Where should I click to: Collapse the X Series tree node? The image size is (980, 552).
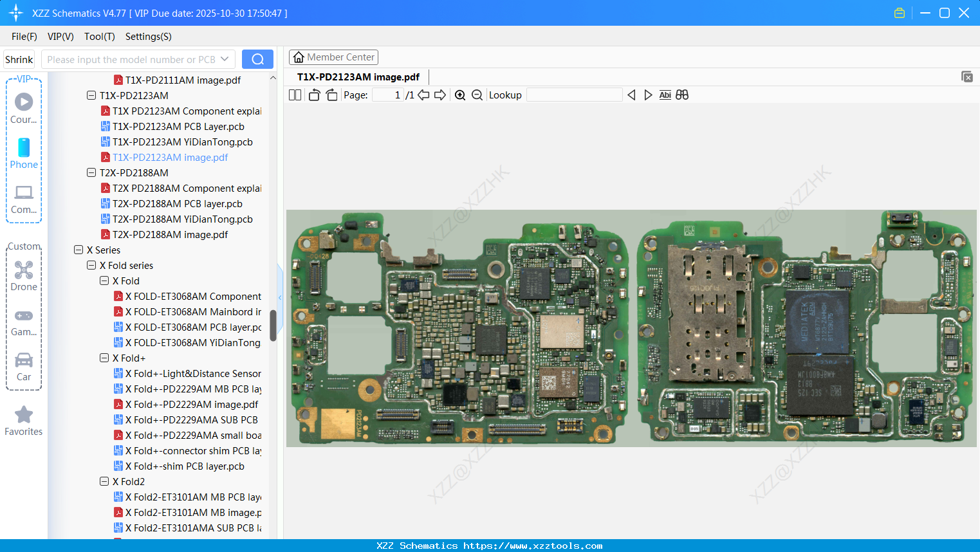pyautogui.click(x=79, y=250)
